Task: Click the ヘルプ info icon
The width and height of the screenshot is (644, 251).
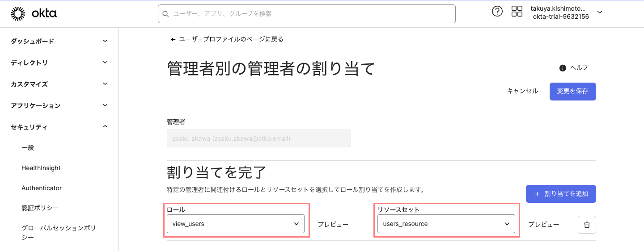Action: (x=563, y=68)
